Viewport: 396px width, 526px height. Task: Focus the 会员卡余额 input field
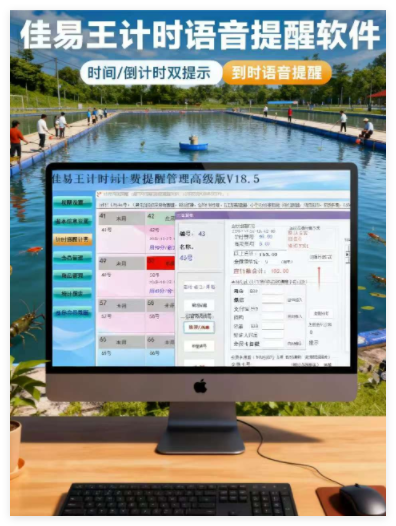click(273, 344)
